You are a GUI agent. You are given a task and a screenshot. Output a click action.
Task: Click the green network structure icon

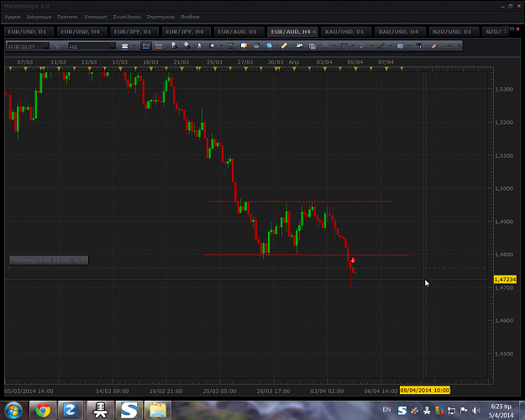coord(449,46)
